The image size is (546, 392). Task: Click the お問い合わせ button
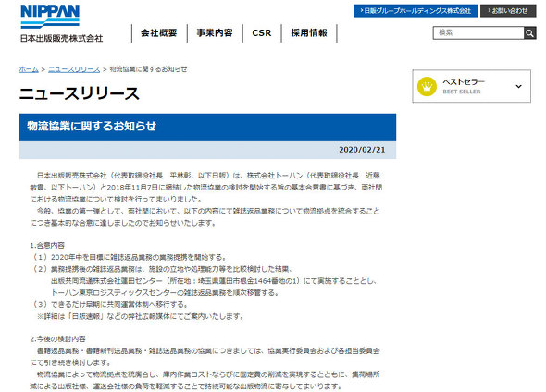pyautogui.click(x=508, y=11)
